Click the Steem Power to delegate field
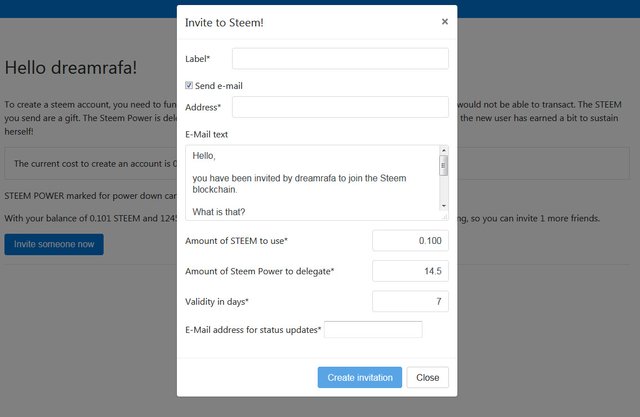 click(410, 271)
